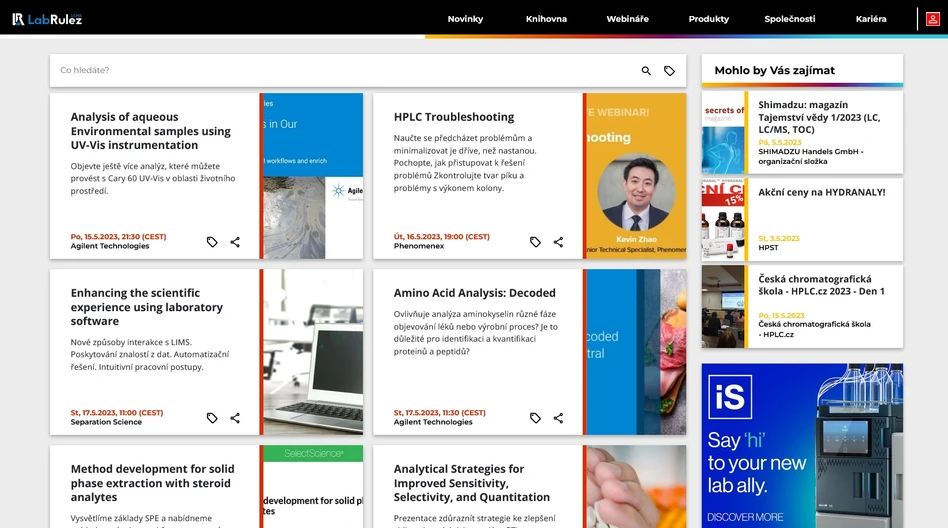Click 'Separation Science' company name
Screen dimensions: 948x528
click(106, 422)
